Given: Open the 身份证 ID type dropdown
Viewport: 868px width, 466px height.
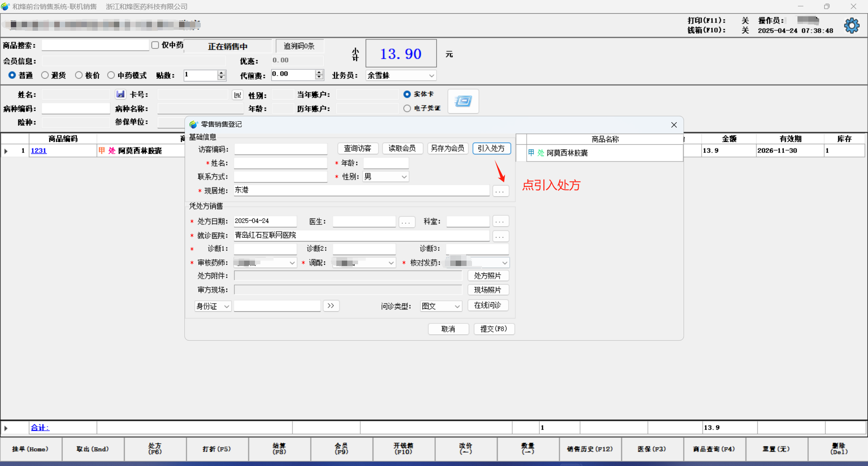Looking at the screenshot, I should click(226, 306).
